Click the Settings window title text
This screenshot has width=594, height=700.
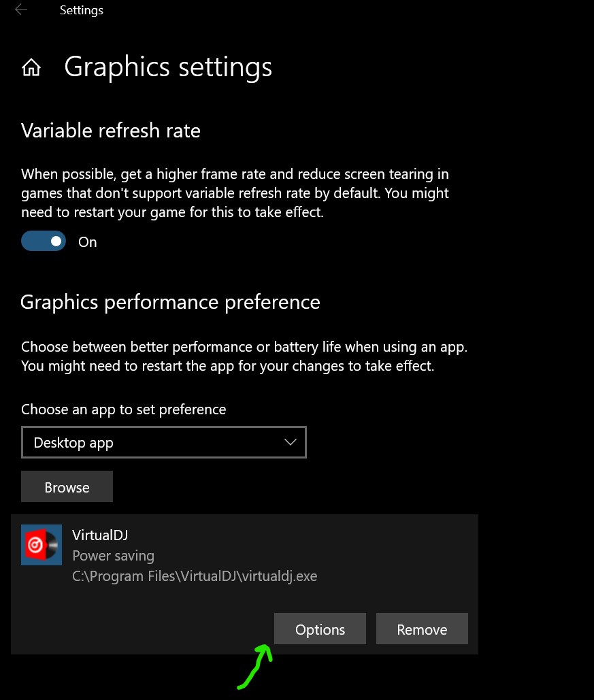tap(81, 10)
